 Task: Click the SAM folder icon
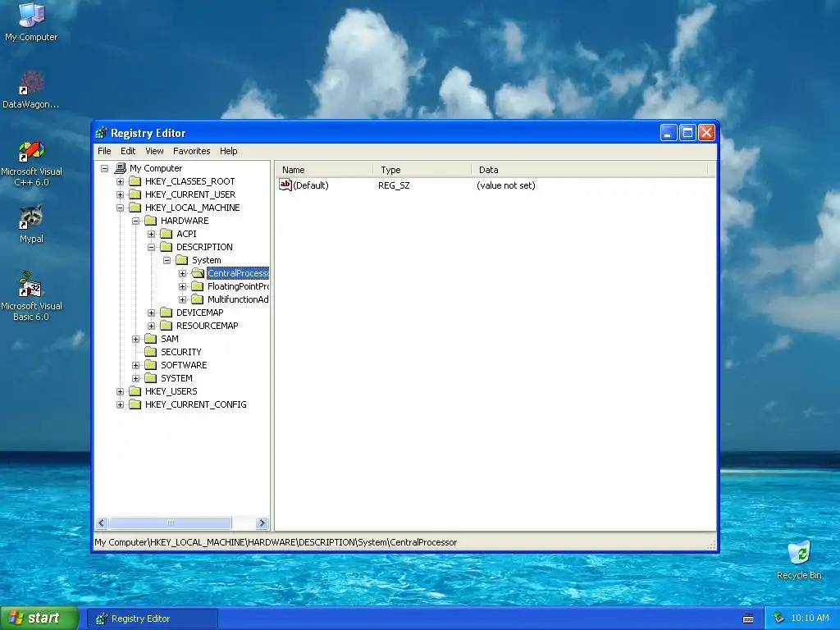(x=151, y=339)
